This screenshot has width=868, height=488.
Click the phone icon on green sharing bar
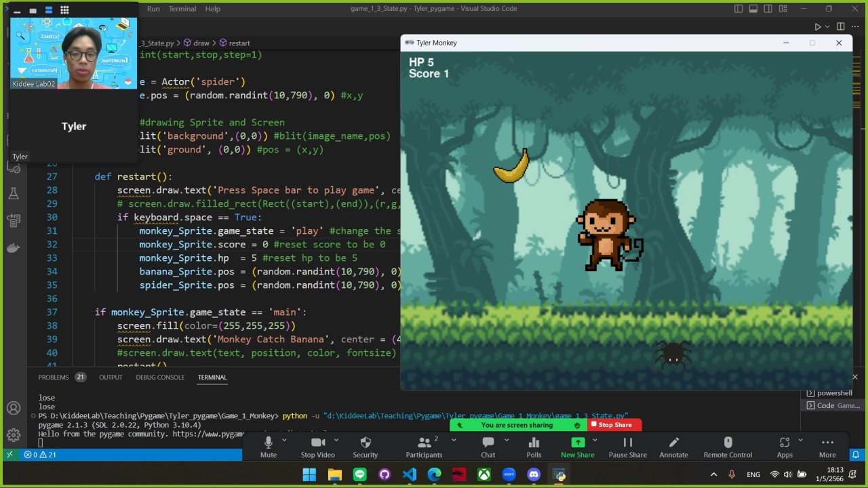pos(460,425)
